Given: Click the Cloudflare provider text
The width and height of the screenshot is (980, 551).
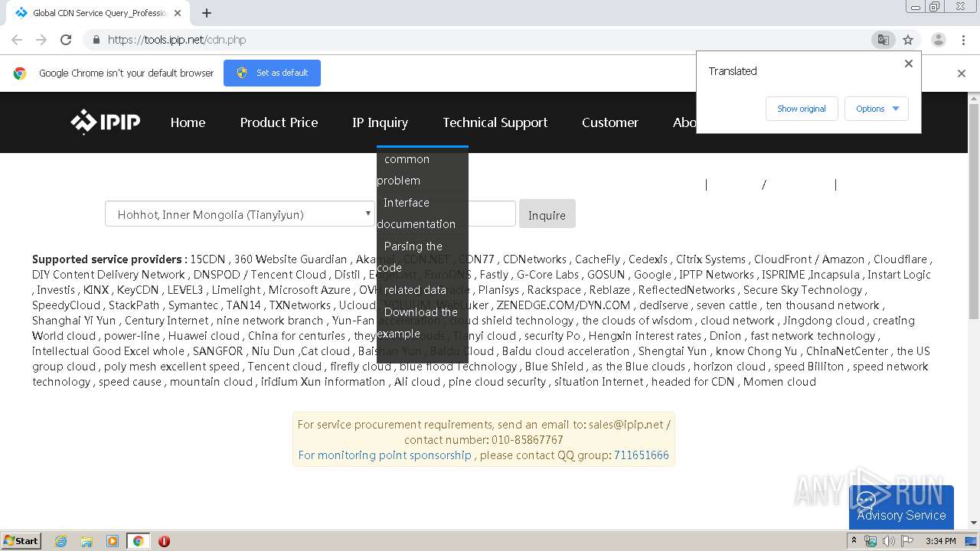Looking at the screenshot, I should point(900,259).
